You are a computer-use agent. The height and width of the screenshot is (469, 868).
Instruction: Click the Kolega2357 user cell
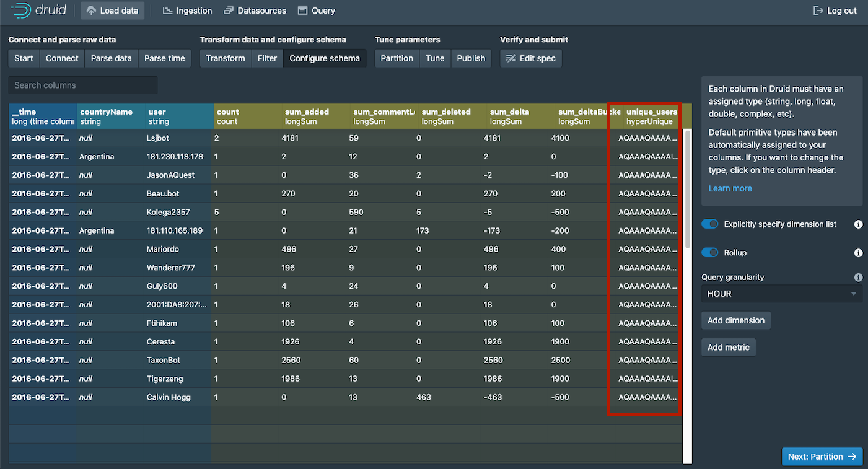pos(178,212)
